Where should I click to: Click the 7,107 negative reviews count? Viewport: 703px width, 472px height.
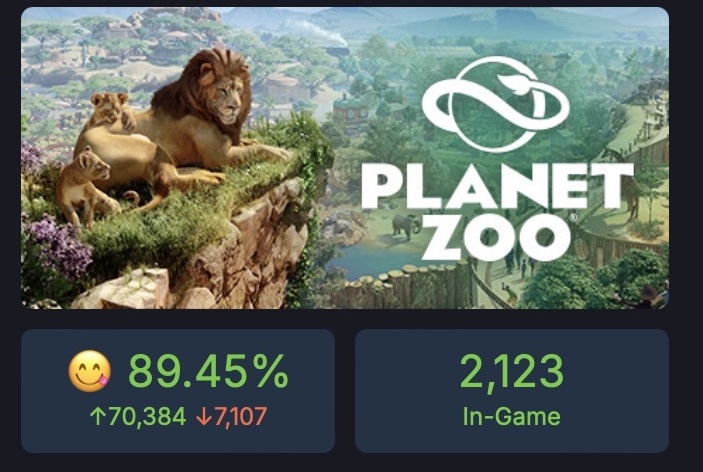240,416
